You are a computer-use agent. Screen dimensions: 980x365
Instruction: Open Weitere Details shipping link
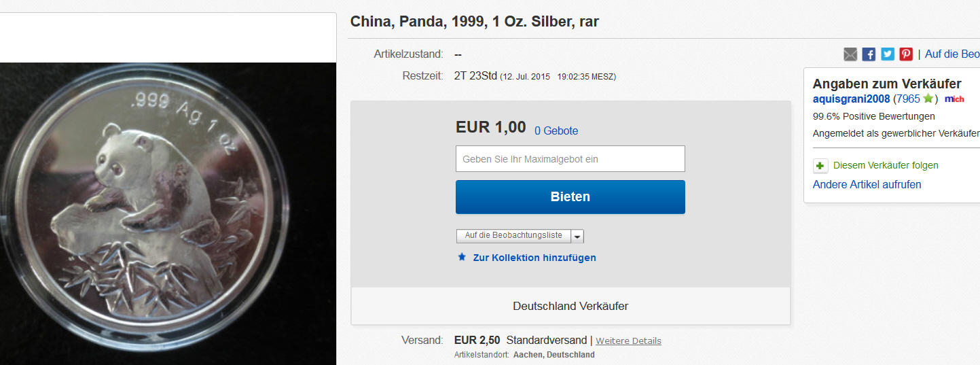coord(628,341)
